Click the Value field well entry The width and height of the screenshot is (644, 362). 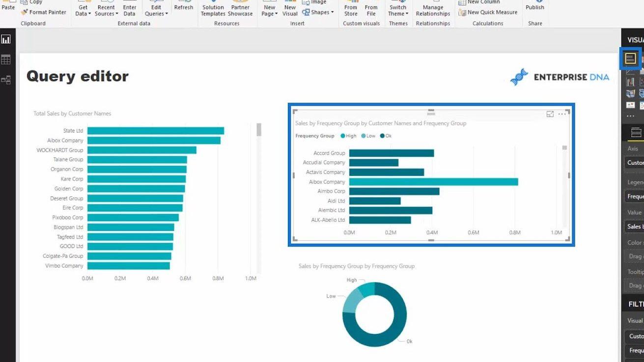[x=635, y=226]
